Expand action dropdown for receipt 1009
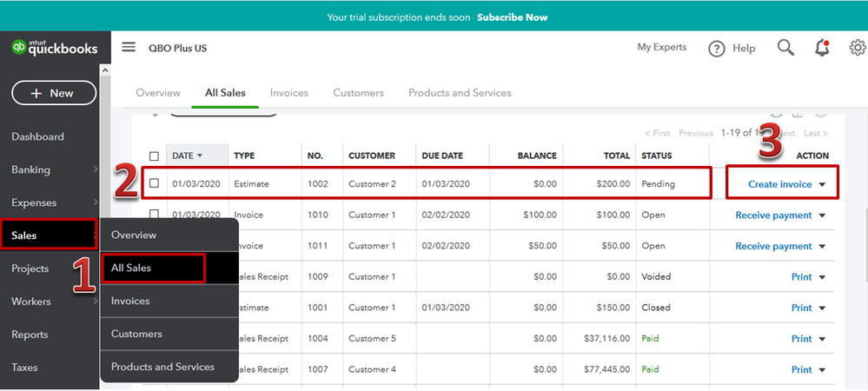Image resolution: width=868 pixels, height=391 pixels. (822, 277)
